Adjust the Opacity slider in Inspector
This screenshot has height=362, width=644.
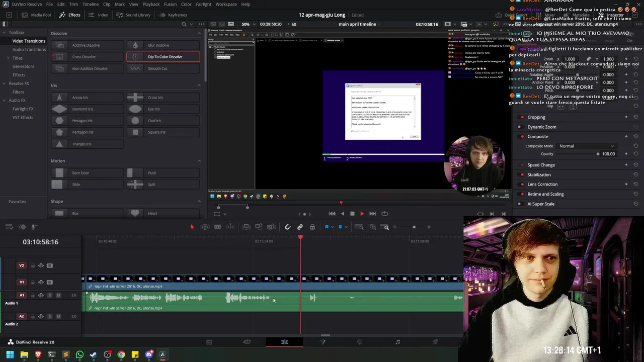tap(598, 154)
